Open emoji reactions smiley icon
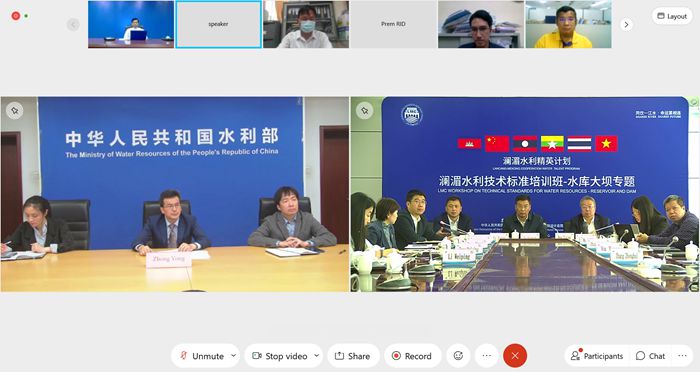The image size is (700, 372). 458,356
